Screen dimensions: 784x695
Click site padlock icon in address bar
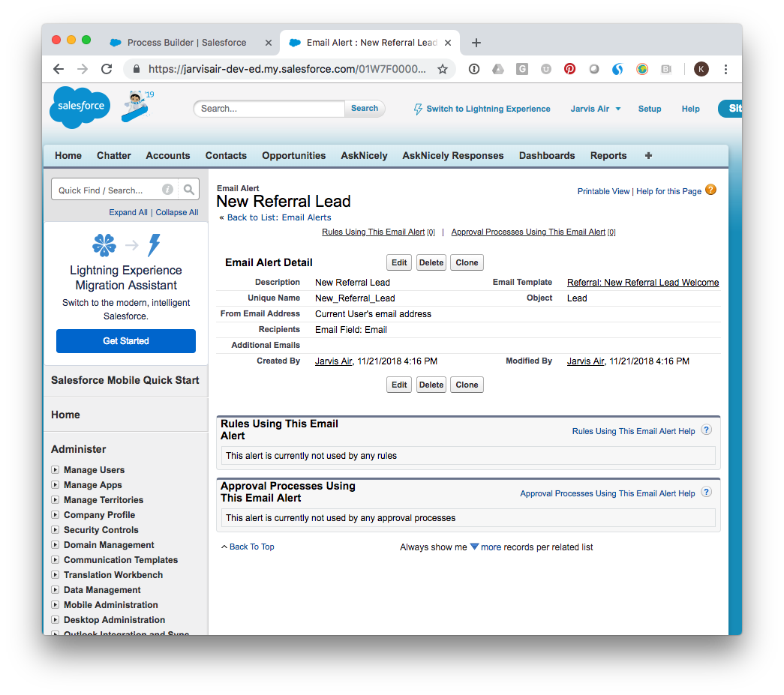(x=136, y=69)
